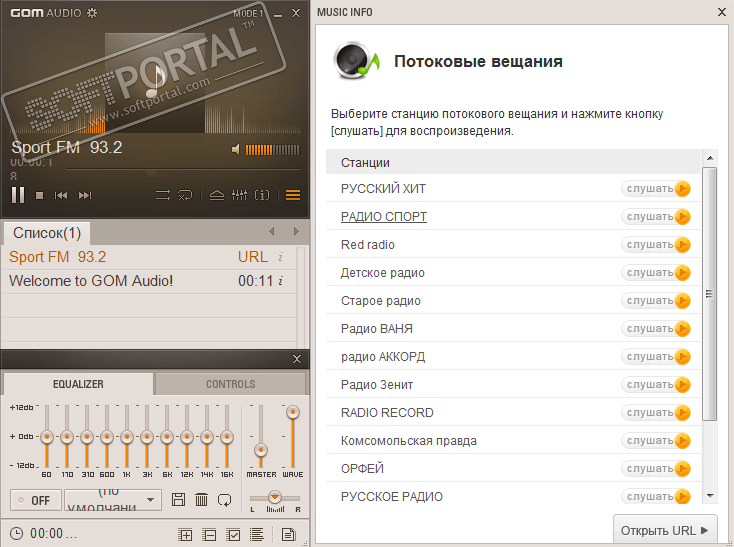Open info for Sport FM 93.2 item

(281, 257)
